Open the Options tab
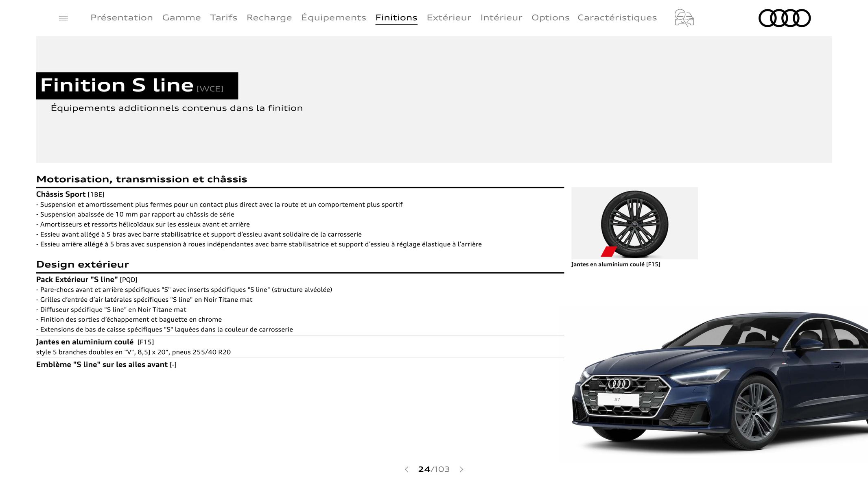 [x=550, y=17]
